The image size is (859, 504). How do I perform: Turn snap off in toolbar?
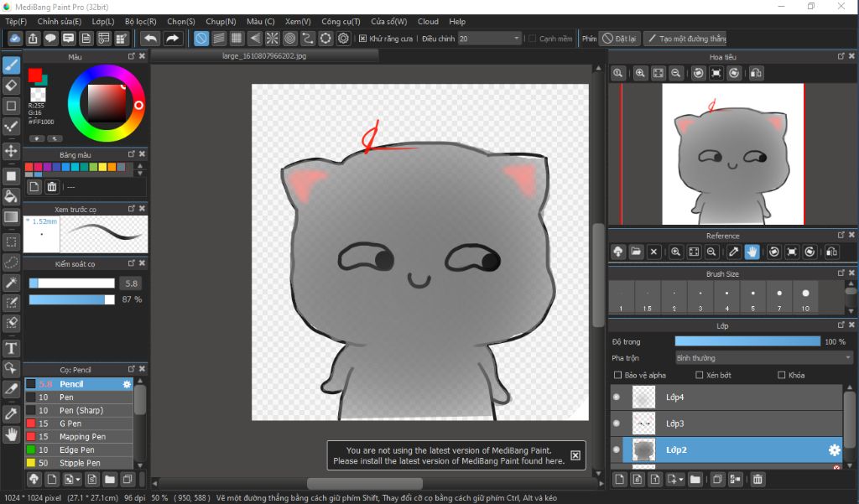pyautogui.click(x=201, y=39)
